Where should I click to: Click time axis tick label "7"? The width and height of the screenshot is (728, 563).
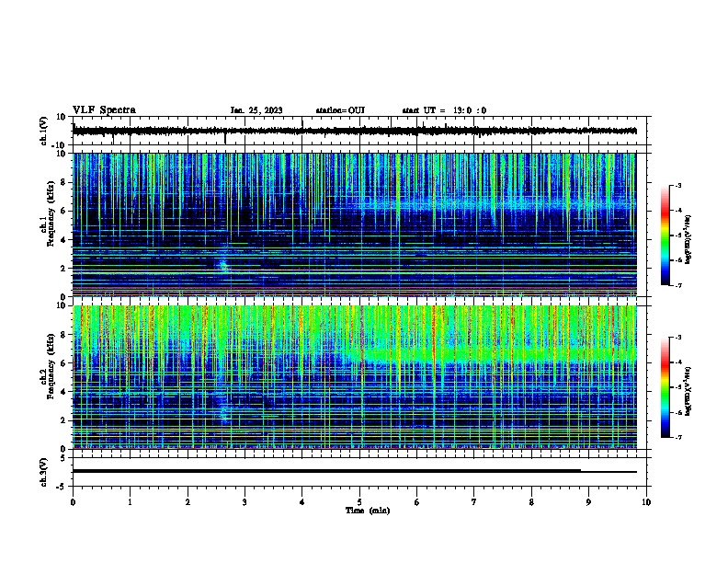474,502
